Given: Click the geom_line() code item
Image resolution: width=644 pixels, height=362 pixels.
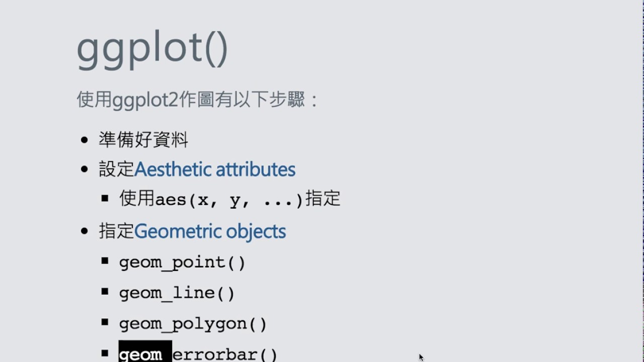Looking at the screenshot, I should pyautogui.click(x=177, y=293).
